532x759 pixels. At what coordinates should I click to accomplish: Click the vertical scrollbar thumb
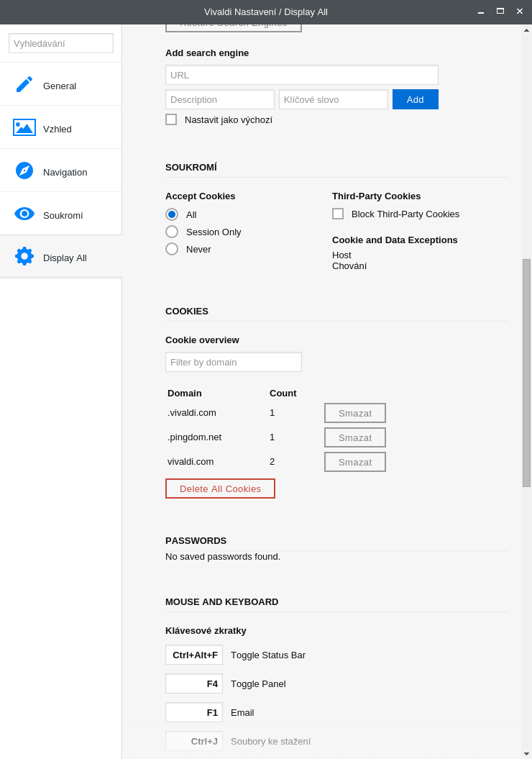point(526,373)
